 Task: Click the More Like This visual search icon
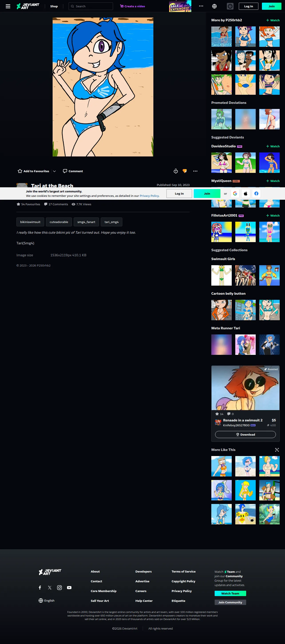point(277,450)
